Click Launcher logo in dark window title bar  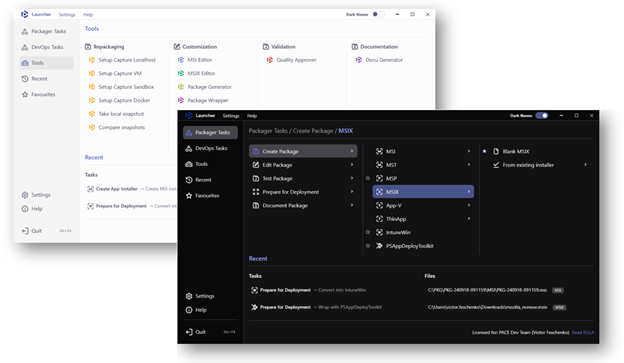click(x=189, y=115)
